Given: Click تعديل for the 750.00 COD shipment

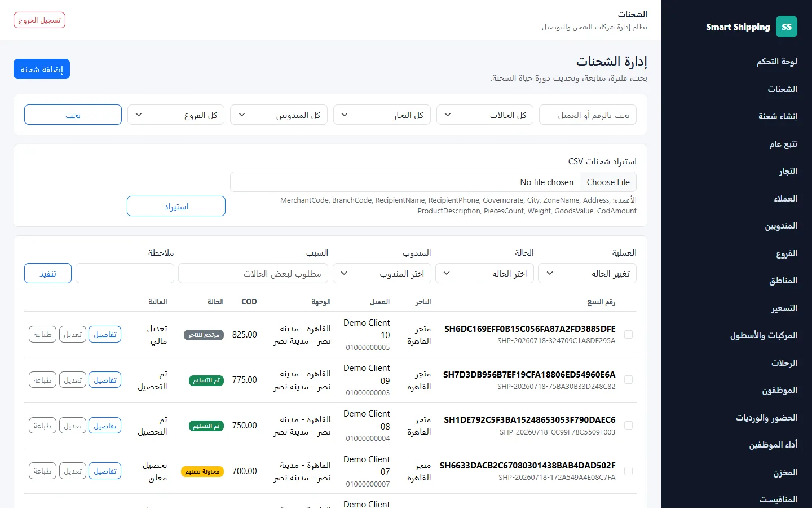Looking at the screenshot, I should (73, 426).
